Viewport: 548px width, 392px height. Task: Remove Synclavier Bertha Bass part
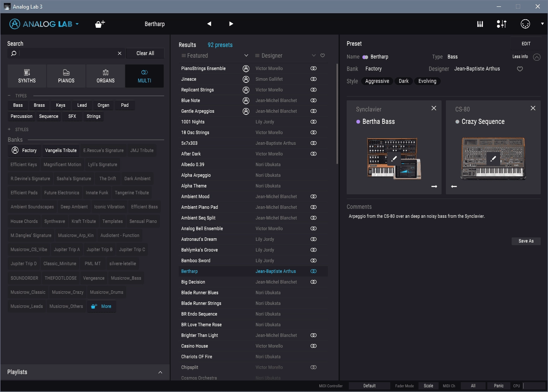[434, 108]
